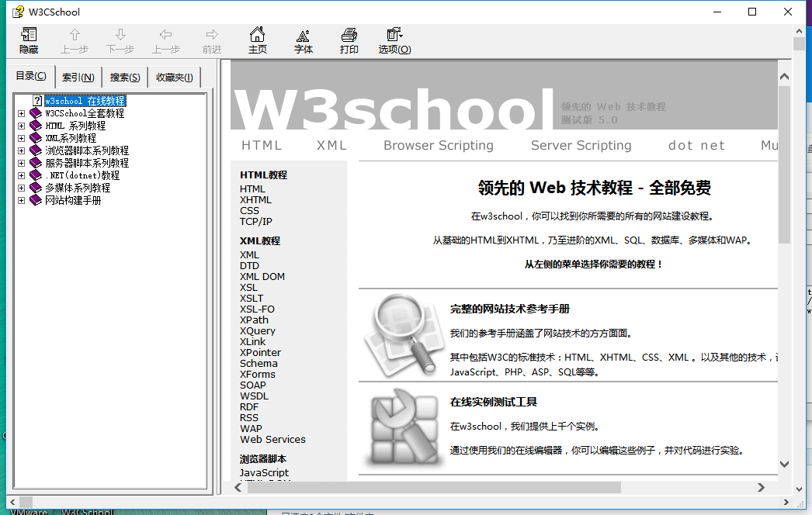Expand the .NET(dotnet)教程 tree node
Image resolution: width=812 pixels, height=515 pixels.
[x=22, y=175]
